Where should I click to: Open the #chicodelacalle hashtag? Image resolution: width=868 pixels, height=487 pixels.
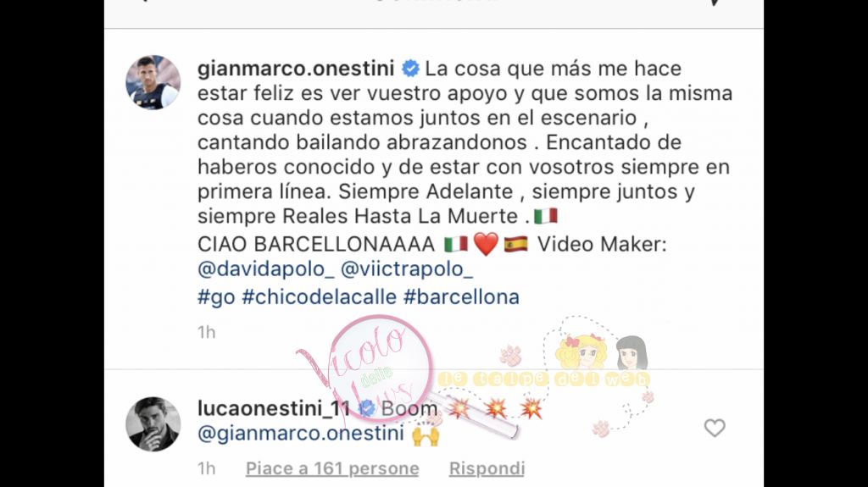(x=319, y=297)
